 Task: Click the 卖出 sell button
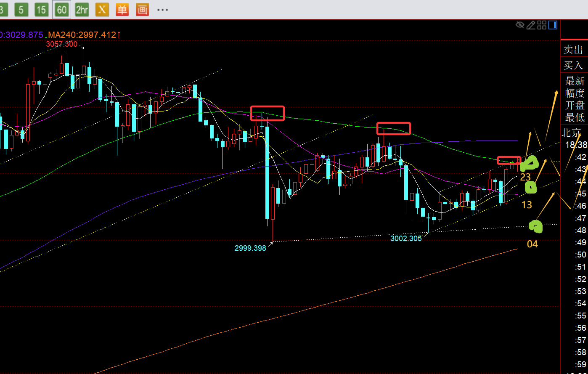point(574,50)
